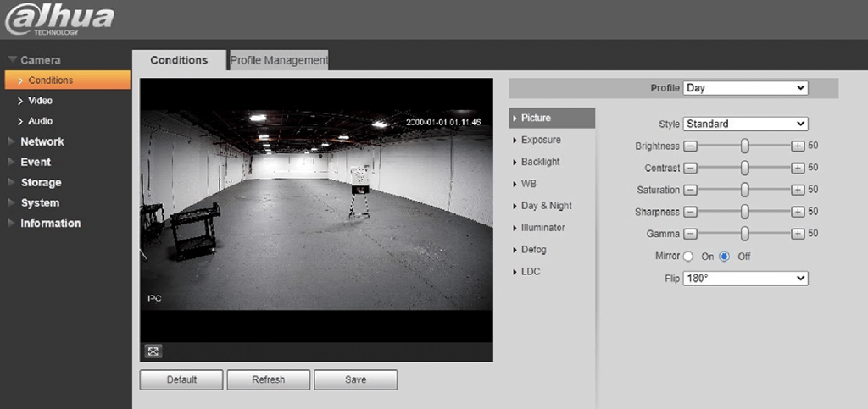Increase Saturation with the plus icon
868x409 pixels.
[x=797, y=190]
